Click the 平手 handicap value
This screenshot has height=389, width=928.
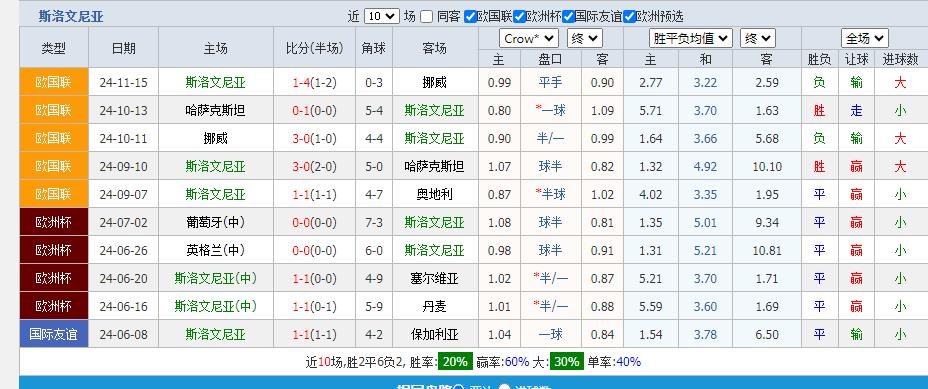coord(550,82)
